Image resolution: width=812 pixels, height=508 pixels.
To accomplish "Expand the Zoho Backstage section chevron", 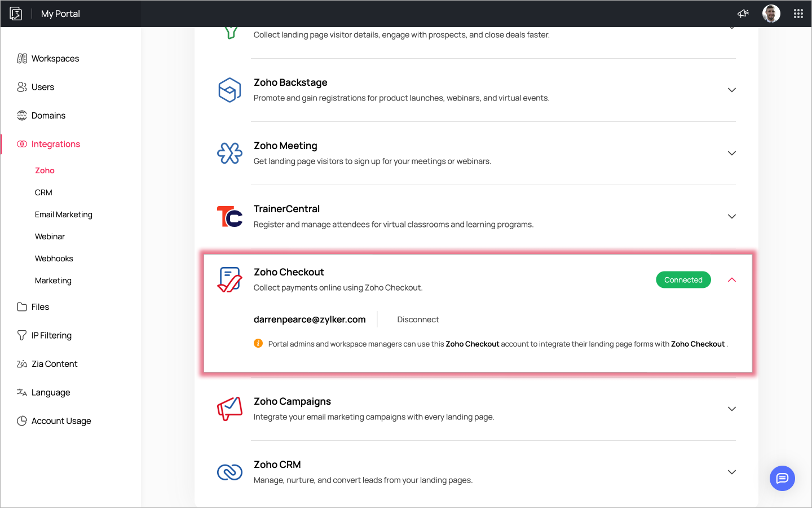I will click(x=732, y=90).
